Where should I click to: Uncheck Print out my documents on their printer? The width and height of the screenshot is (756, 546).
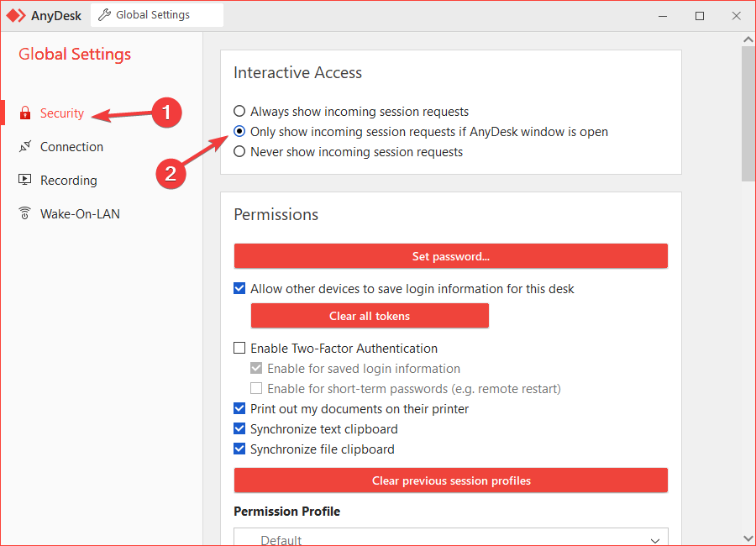click(x=239, y=408)
